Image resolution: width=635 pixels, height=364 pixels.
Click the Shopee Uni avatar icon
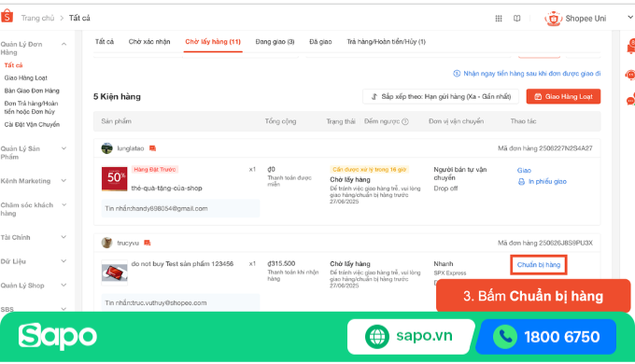pos(553,19)
